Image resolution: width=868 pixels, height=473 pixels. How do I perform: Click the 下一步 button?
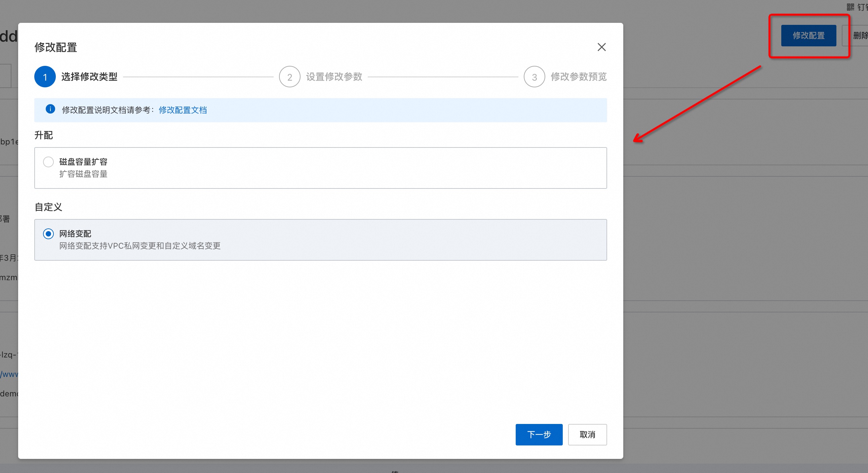pyautogui.click(x=539, y=434)
